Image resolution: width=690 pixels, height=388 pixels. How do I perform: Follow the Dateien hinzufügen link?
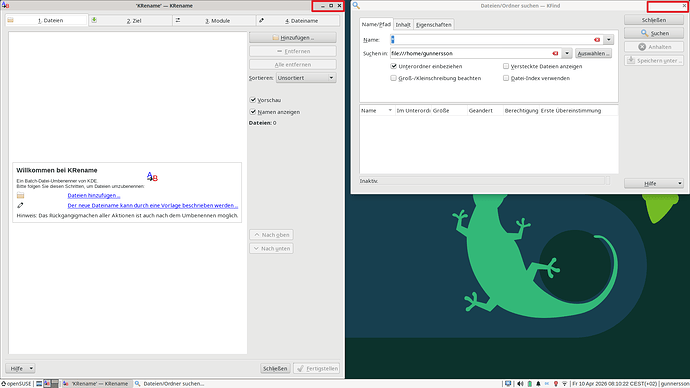coord(94,195)
